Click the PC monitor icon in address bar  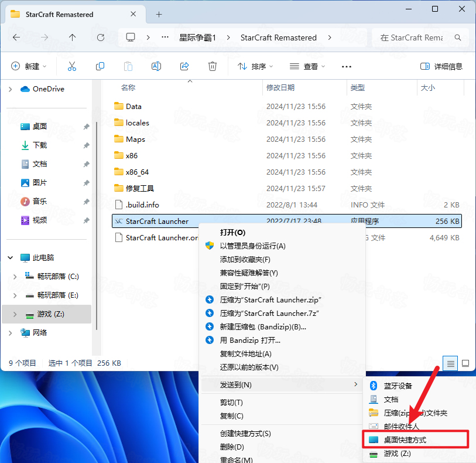pyautogui.click(x=131, y=38)
